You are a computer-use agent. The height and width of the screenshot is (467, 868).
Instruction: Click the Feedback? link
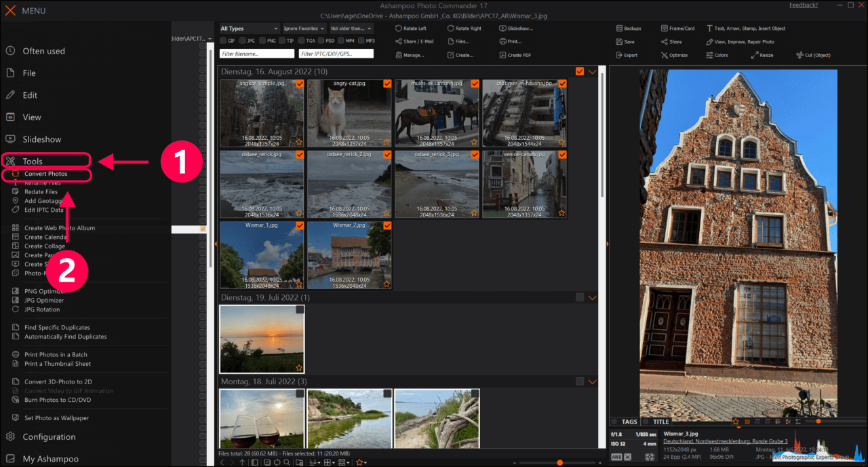click(803, 5)
